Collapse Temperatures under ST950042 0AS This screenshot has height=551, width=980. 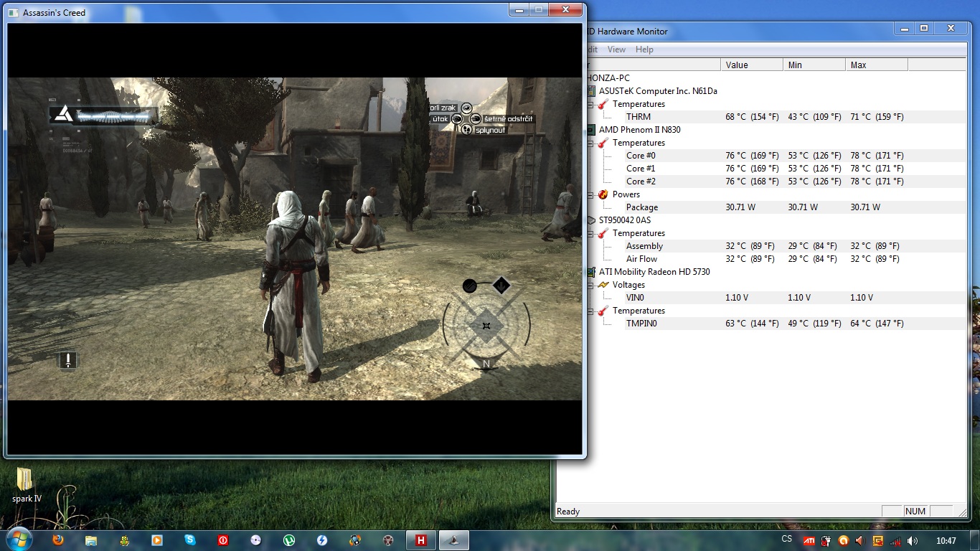point(591,233)
